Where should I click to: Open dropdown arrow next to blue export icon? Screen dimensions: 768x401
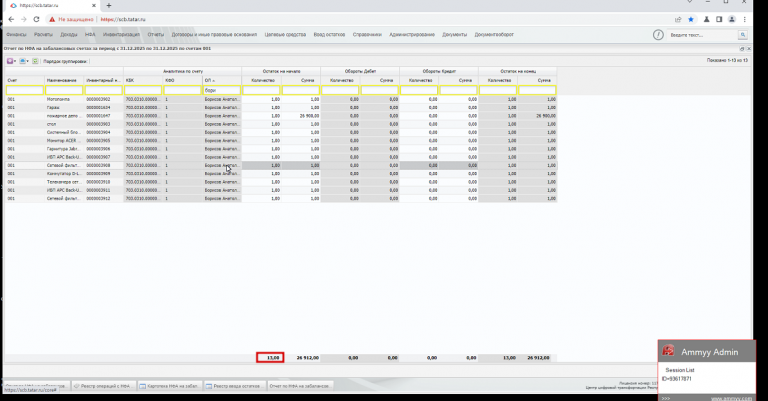(x=27, y=61)
